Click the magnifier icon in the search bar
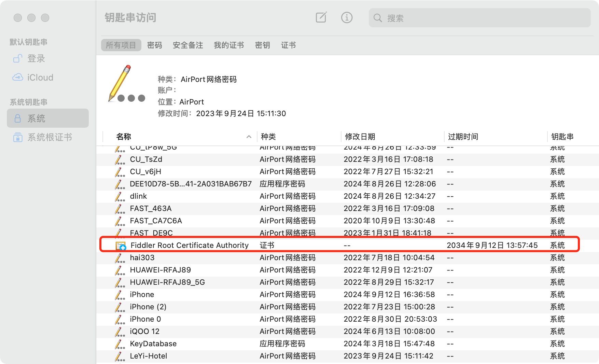The width and height of the screenshot is (599, 364). pos(377,18)
